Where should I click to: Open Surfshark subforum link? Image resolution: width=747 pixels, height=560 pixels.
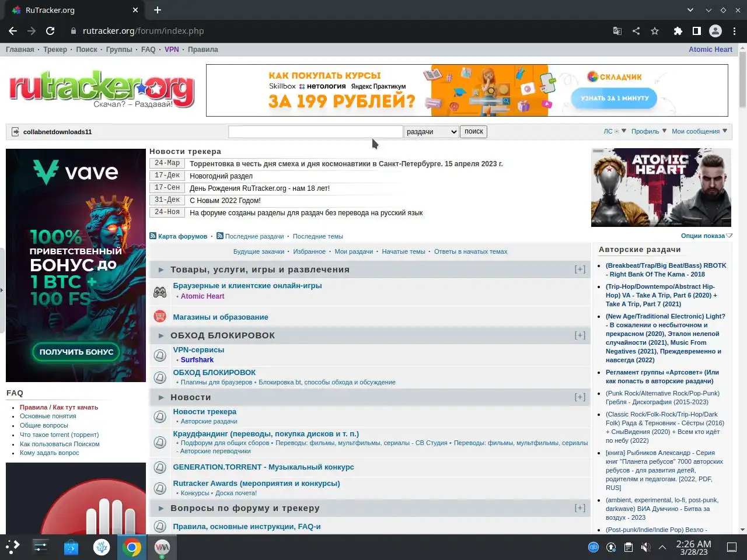197,360
